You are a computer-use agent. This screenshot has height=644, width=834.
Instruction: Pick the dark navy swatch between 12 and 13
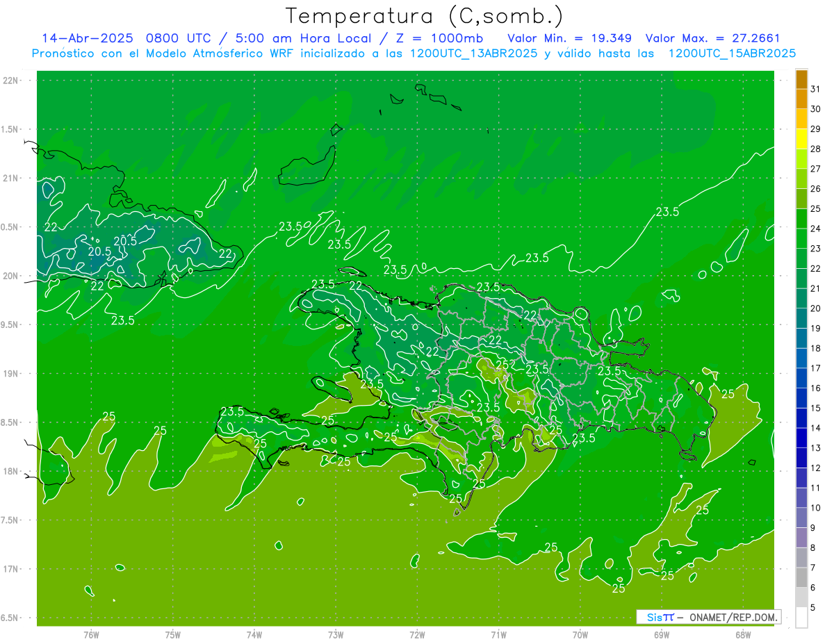pyautogui.click(x=801, y=458)
